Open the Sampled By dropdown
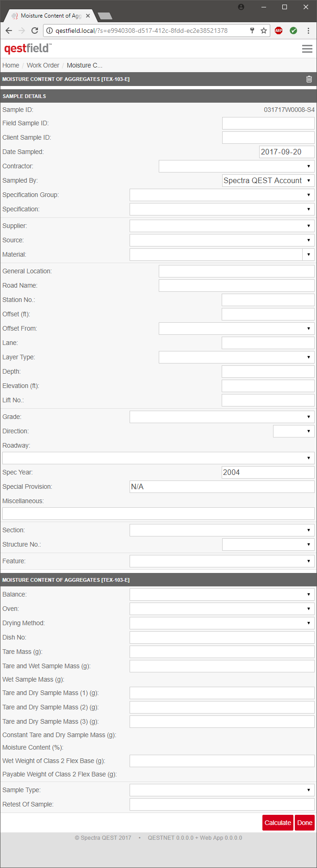Image resolution: width=317 pixels, height=868 pixels. (x=268, y=181)
